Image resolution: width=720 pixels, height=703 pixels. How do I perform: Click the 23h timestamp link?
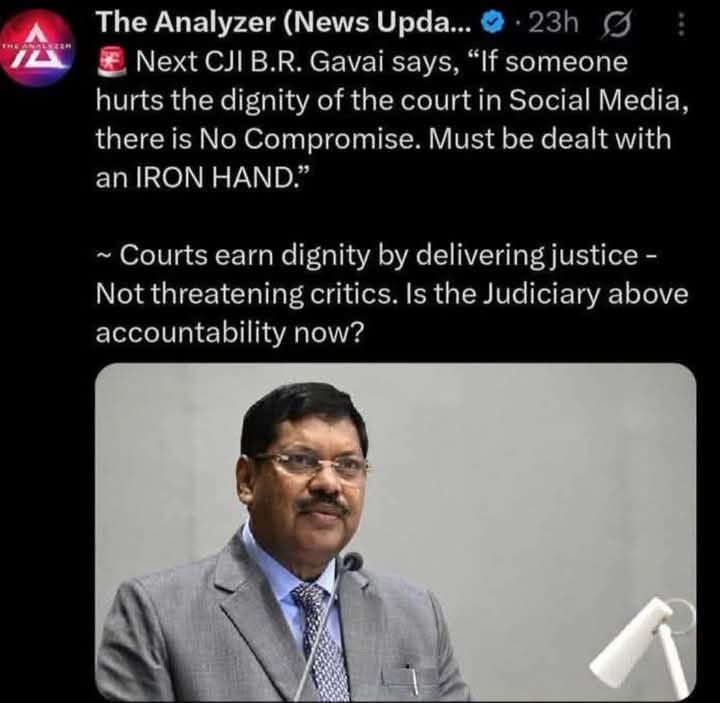point(554,22)
